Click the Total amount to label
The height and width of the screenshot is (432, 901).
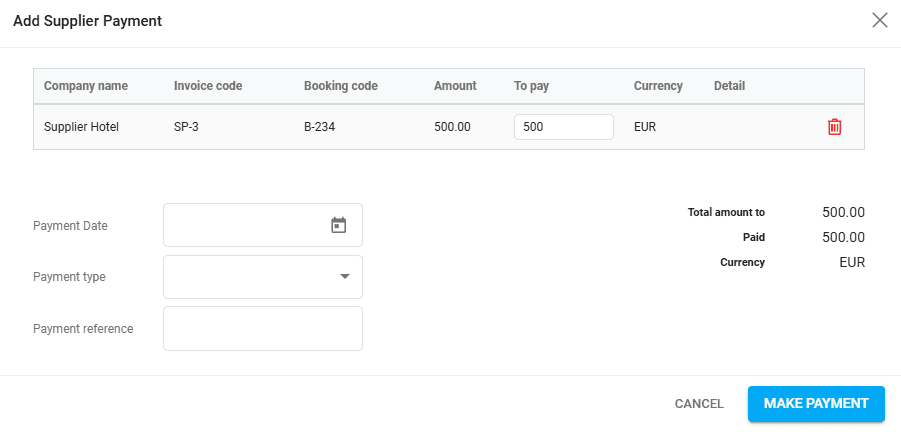pyautogui.click(x=726, y=212)
